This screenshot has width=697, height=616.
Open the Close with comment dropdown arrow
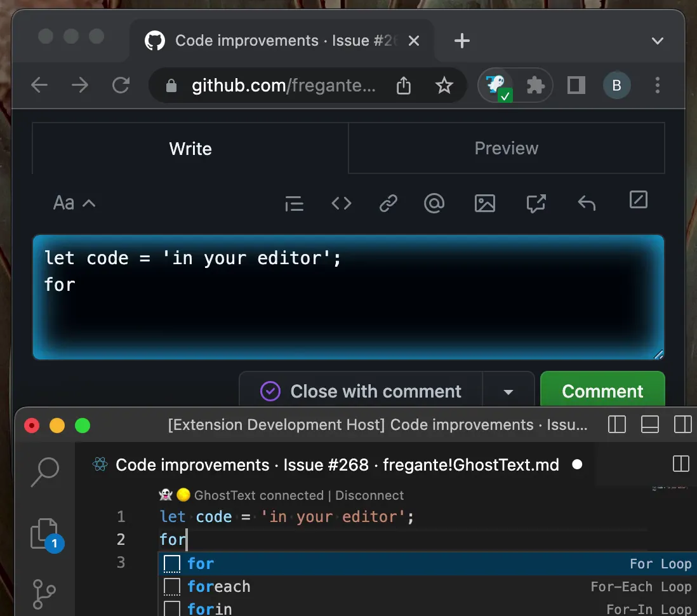coord(508,391)
